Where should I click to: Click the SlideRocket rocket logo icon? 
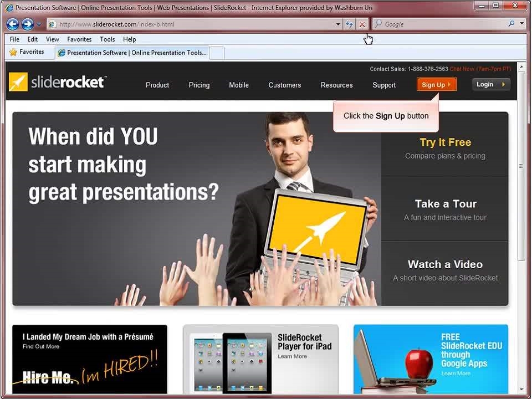click(18, 82)
